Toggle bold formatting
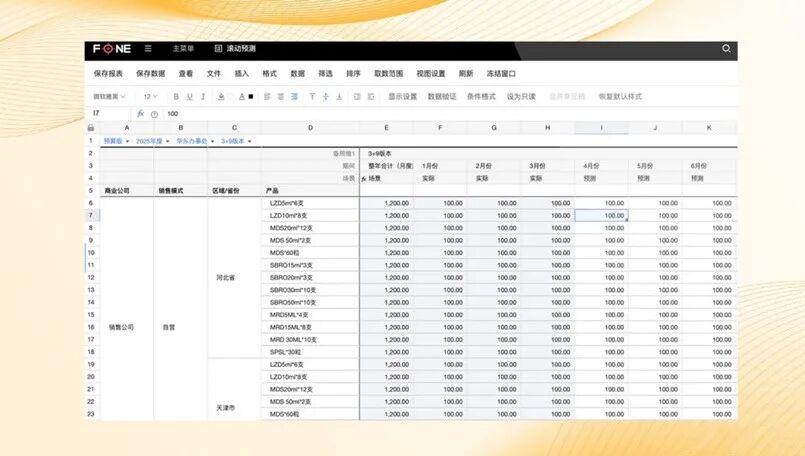 click(176, 97)
